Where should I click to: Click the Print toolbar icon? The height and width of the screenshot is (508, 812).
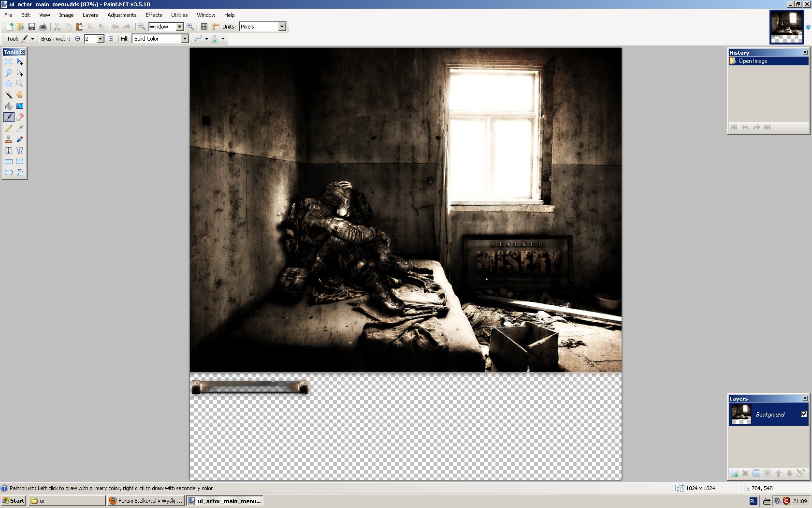pos(43,27)
